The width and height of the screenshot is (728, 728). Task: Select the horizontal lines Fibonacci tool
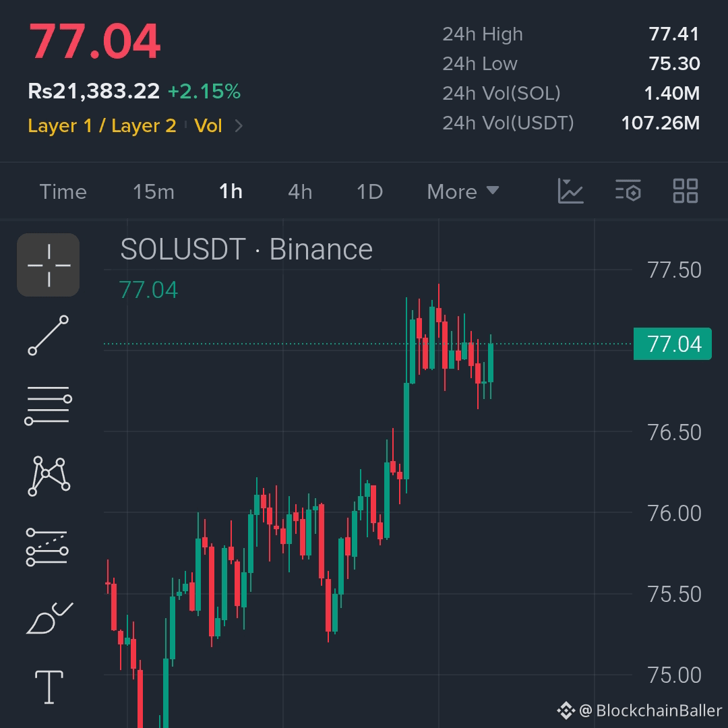coord(49,405)
